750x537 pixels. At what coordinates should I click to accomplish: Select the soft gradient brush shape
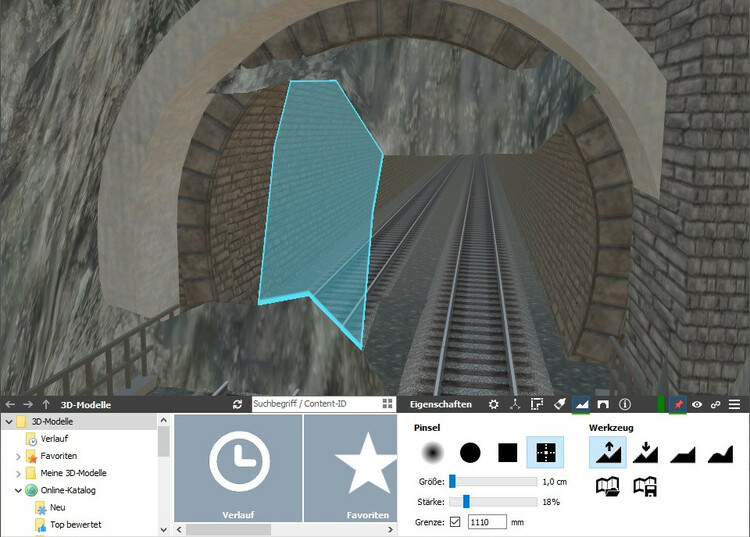[432, 452]
